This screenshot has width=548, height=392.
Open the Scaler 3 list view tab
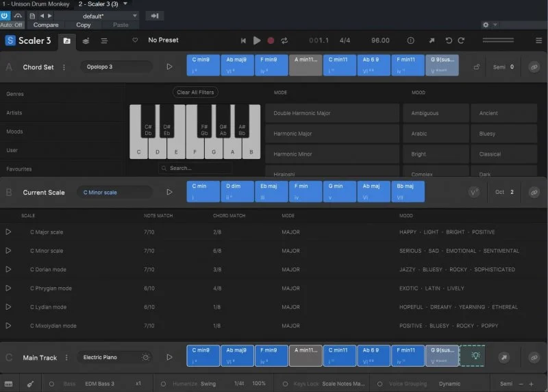click(104, 41)
